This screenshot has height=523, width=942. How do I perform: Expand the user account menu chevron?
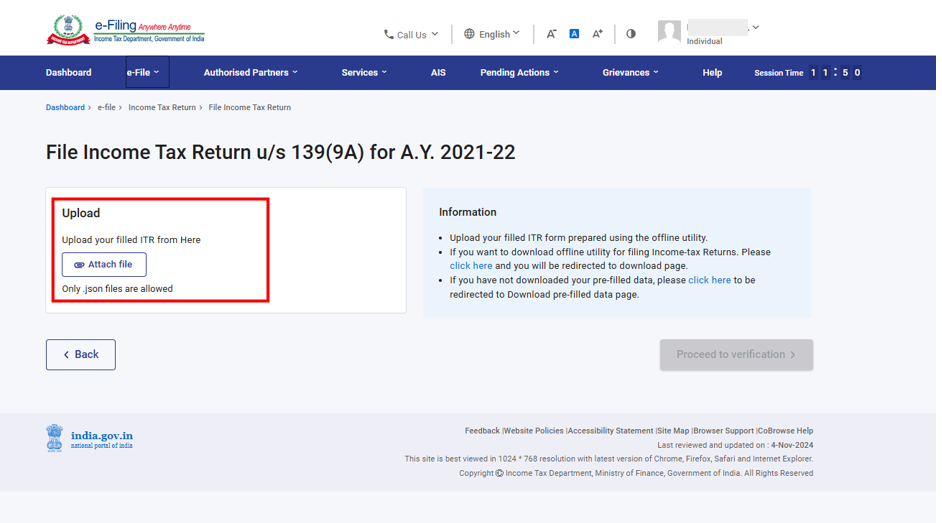point(756,28)
